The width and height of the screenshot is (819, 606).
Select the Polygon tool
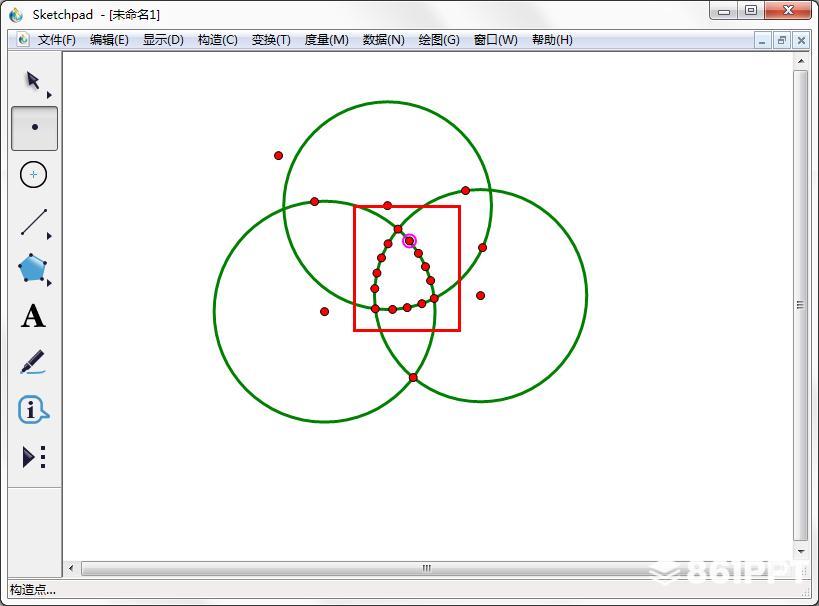tap(33, 268)
